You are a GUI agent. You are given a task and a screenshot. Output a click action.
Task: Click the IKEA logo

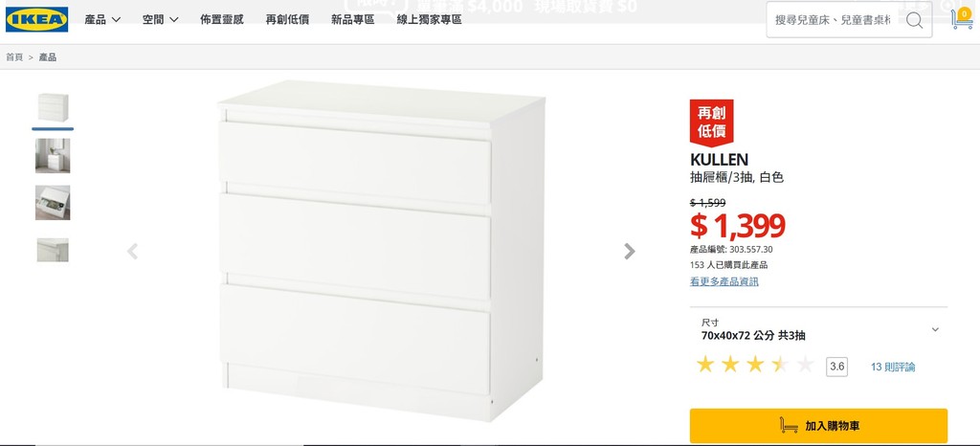[37, 19]
